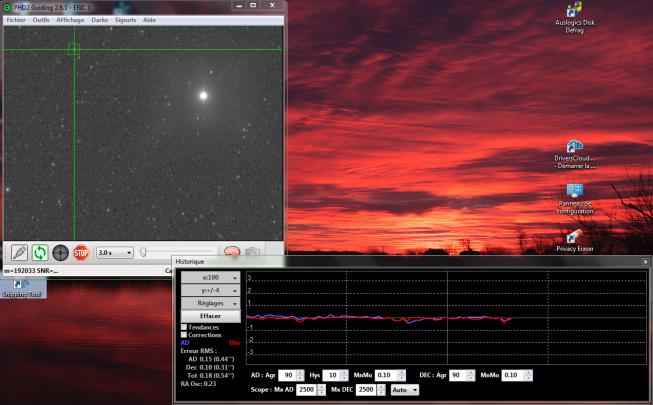Click the AD 0.15 RMS value
Screen dimensions: 653x405
pyautogui.click(x=211, y=359)
